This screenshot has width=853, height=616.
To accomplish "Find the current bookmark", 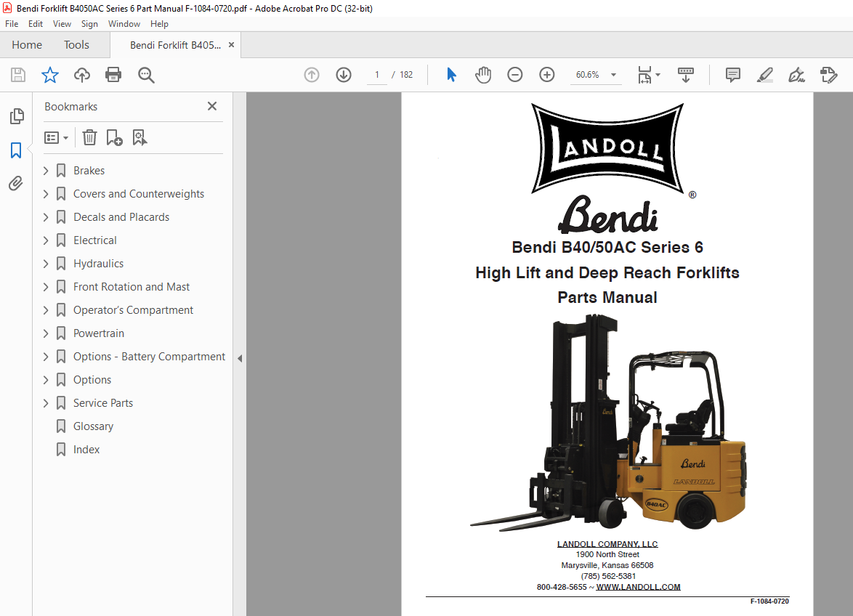I will tap(140, 137).
